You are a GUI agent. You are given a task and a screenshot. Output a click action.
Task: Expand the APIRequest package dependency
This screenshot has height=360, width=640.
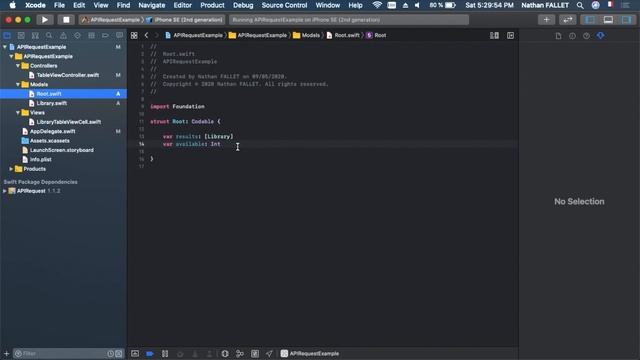click(5, 191)
